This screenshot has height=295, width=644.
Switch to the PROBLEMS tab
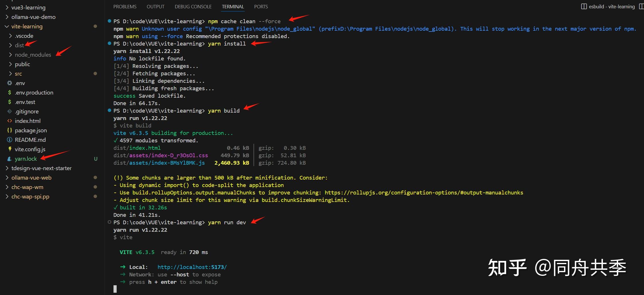pyautogui.click(x=125, y=7)
